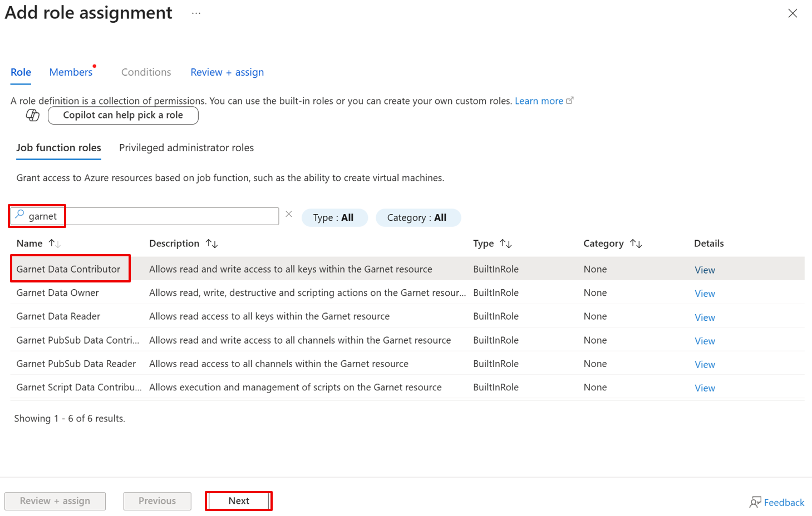Sort by the Type column arrows
Image resolution: width=812 pixels, height=516 pixels.
[x=506, y=243]
